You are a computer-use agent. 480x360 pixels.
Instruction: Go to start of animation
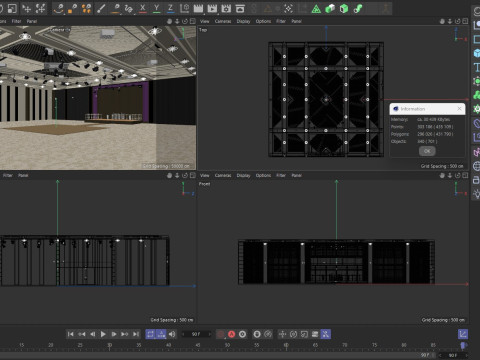[70, 334]
